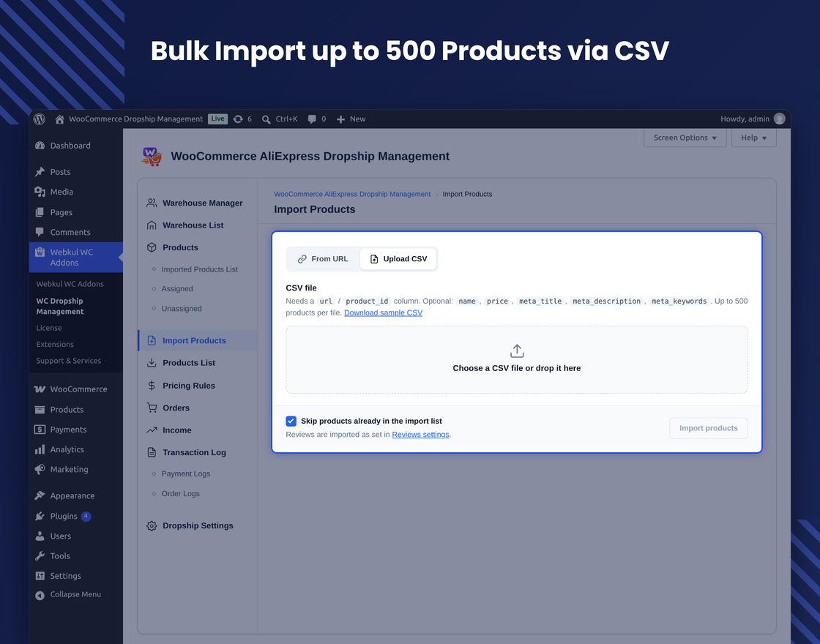
Task: Open Import Products menu item
Action: click(x=197, y=340)
